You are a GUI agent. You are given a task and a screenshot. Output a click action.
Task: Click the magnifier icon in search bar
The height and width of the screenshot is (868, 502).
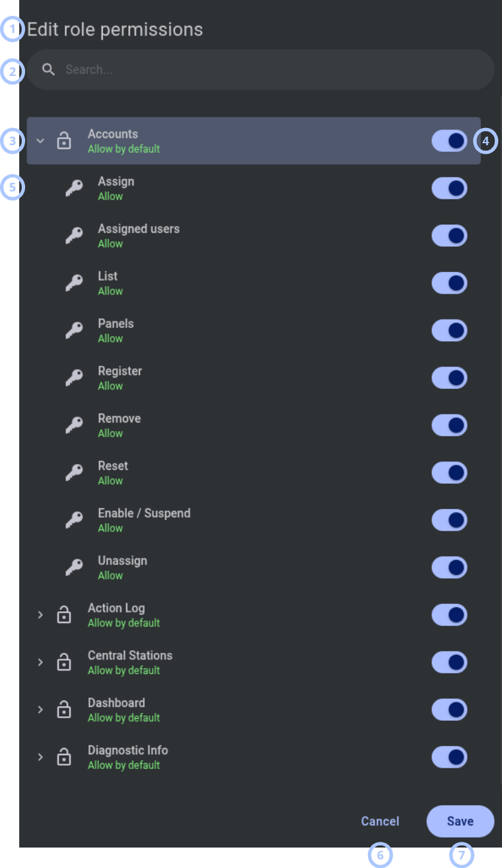[48, 69]
